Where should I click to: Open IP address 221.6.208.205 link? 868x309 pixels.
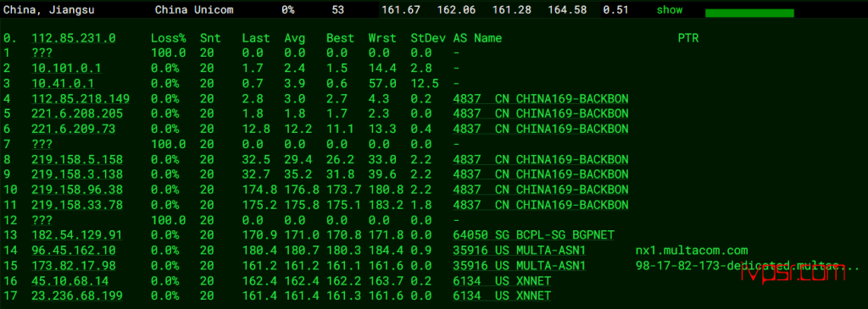[77, 114]
